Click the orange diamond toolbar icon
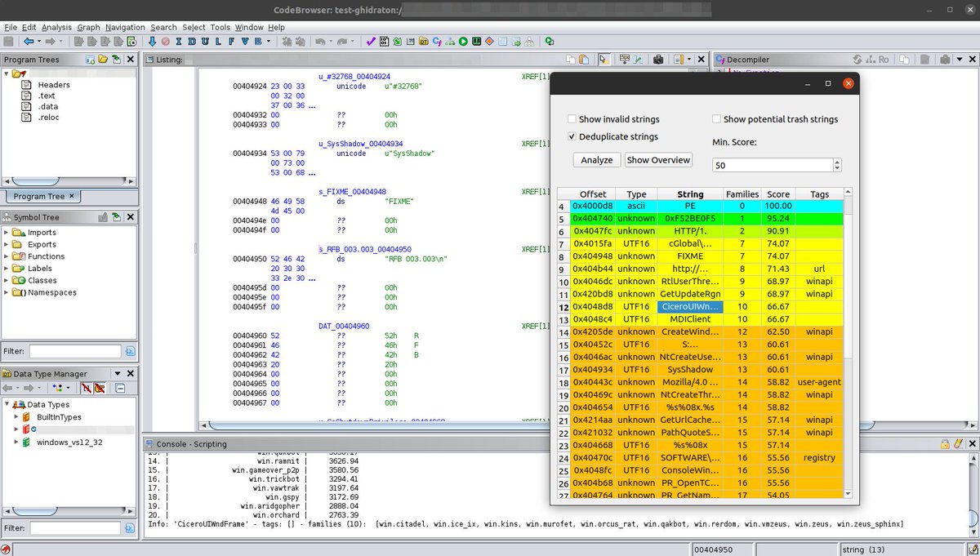The width and height of the screenshot is (980, 556). point(489,41)
